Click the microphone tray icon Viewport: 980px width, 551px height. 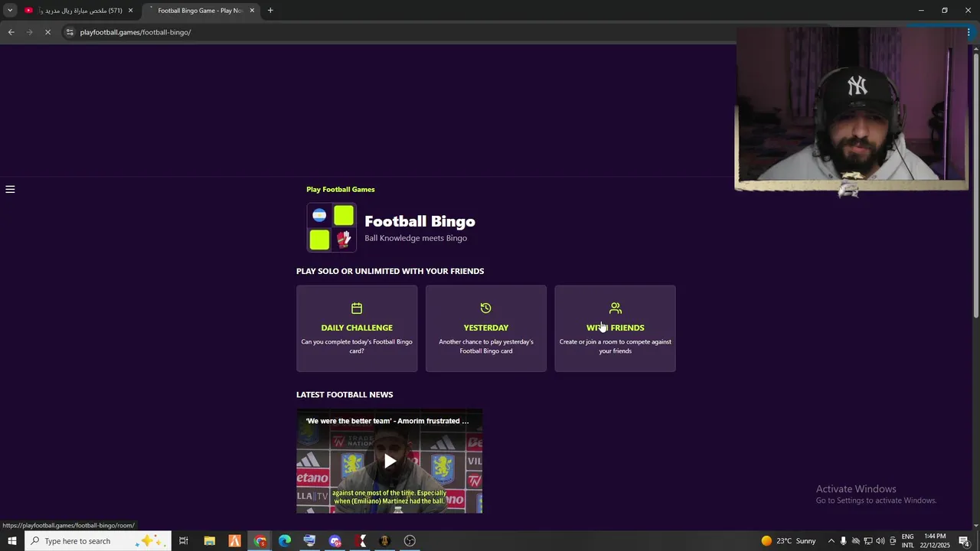(x=843, y=541)
